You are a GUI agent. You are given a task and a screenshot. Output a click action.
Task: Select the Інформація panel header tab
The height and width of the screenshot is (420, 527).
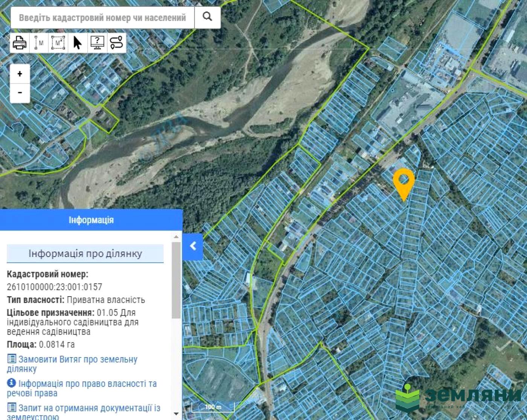coord(91,220)
